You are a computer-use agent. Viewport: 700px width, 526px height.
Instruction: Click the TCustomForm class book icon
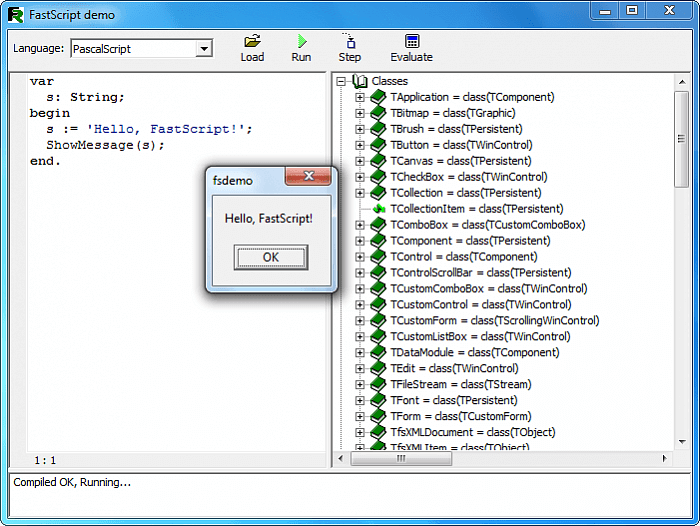pos(378,321)
